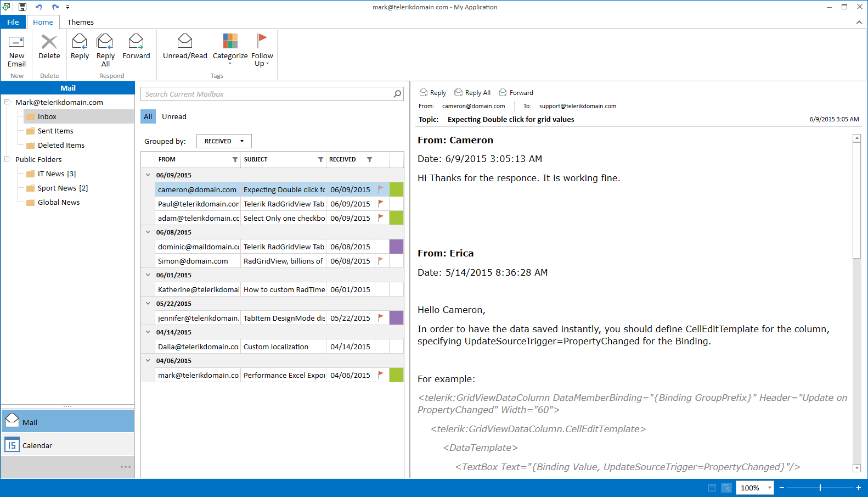Click the Calendar icon in the navigation pane
Viewport: 868px width, 497px height.
click(x=12, y=445)
